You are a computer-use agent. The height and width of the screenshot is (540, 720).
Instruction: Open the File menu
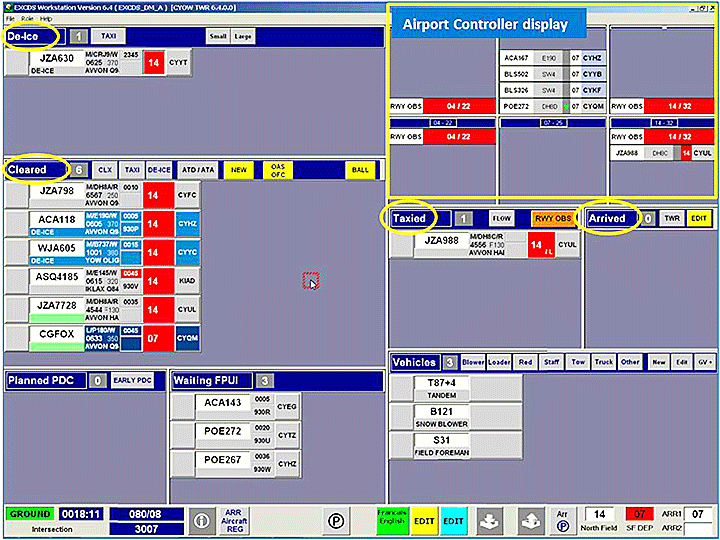10,19
